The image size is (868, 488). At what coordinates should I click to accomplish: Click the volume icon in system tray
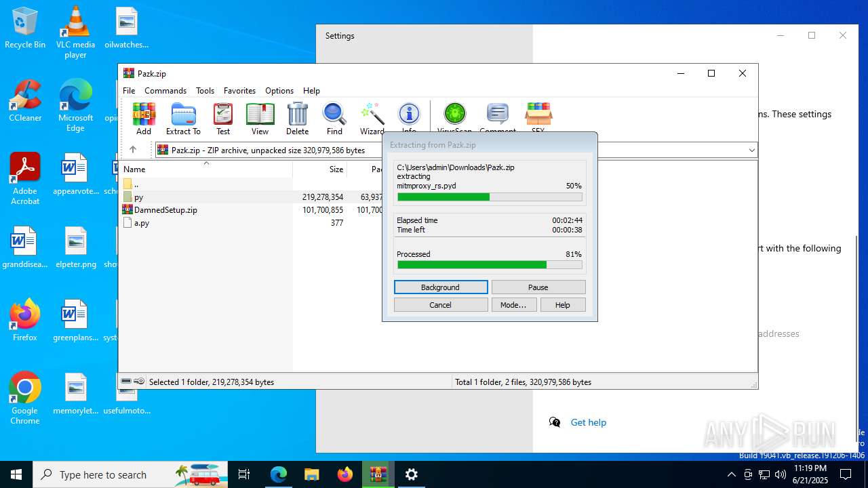[x=781, y=474]
